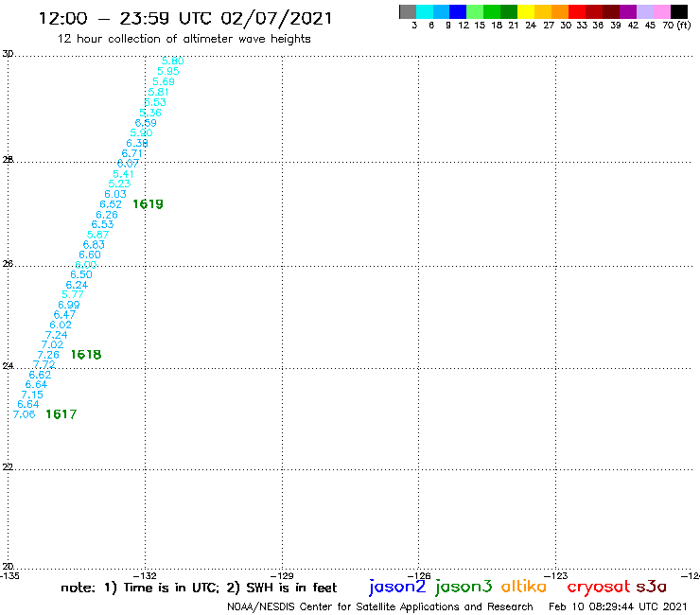The width and height of the screenshot is (700, 615).
Task: Click the purple legend swatch
Action: [x=628, y=11]
